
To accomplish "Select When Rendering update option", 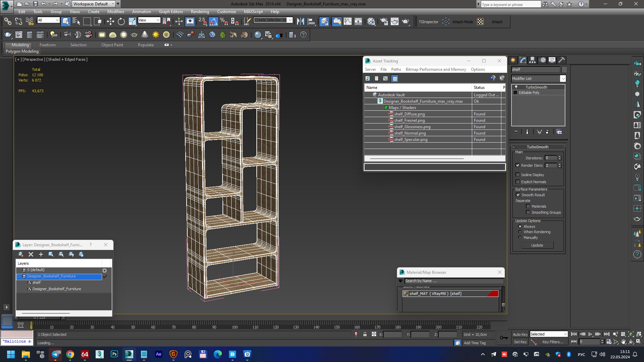I will pyautogui.click(x=520, y=232).
